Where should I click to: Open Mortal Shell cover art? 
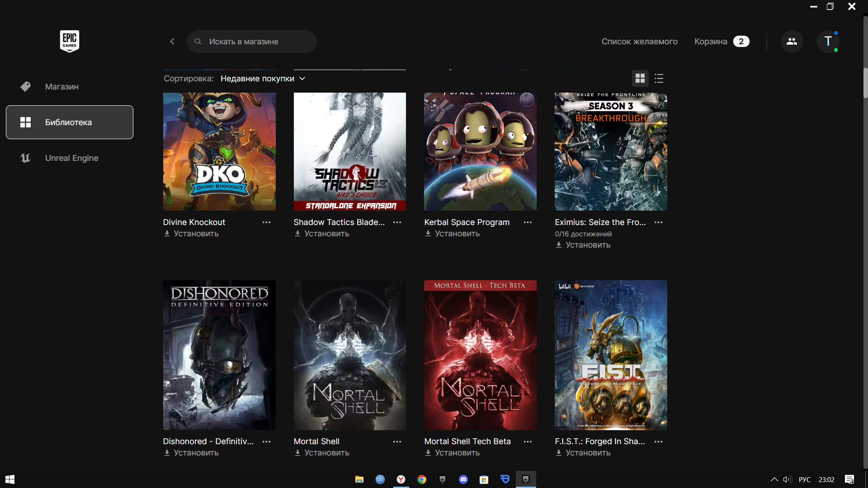coord(350,355)
